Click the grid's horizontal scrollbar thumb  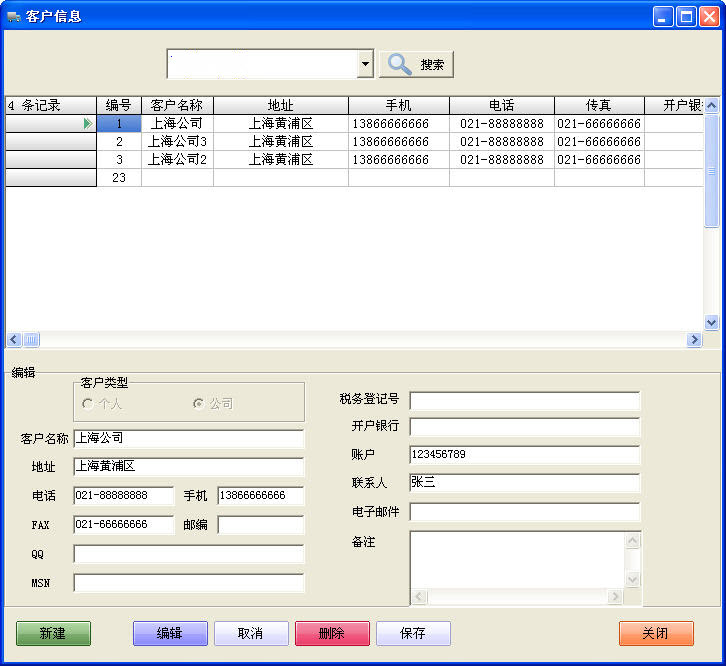tap(31, 339)
